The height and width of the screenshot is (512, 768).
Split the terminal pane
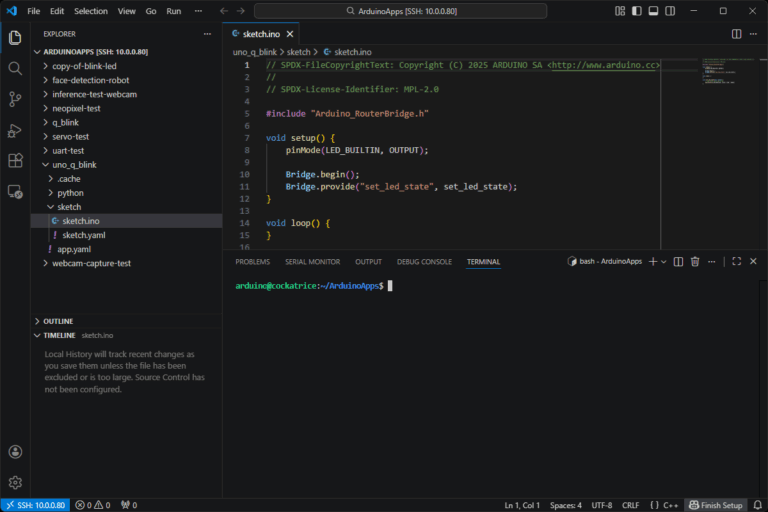(678, 262)
